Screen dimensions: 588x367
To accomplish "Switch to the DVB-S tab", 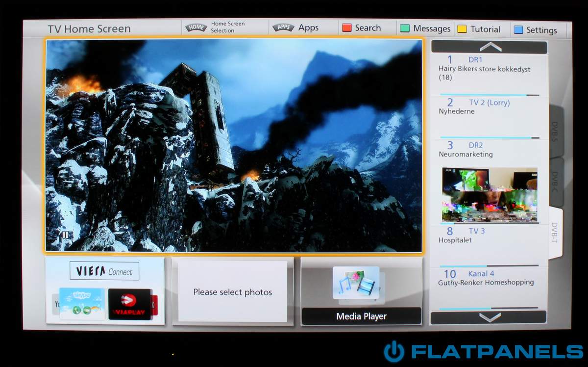I will click(556, 131).
